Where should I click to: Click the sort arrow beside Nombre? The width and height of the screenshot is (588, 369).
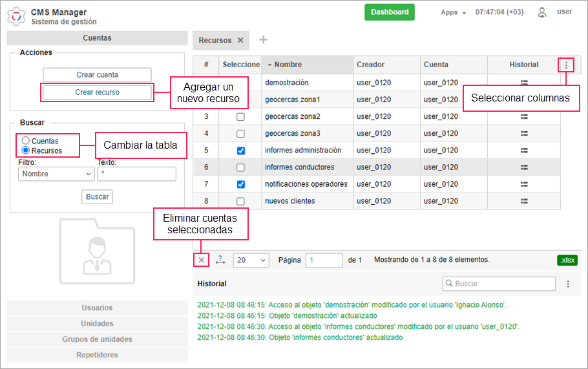269,65
